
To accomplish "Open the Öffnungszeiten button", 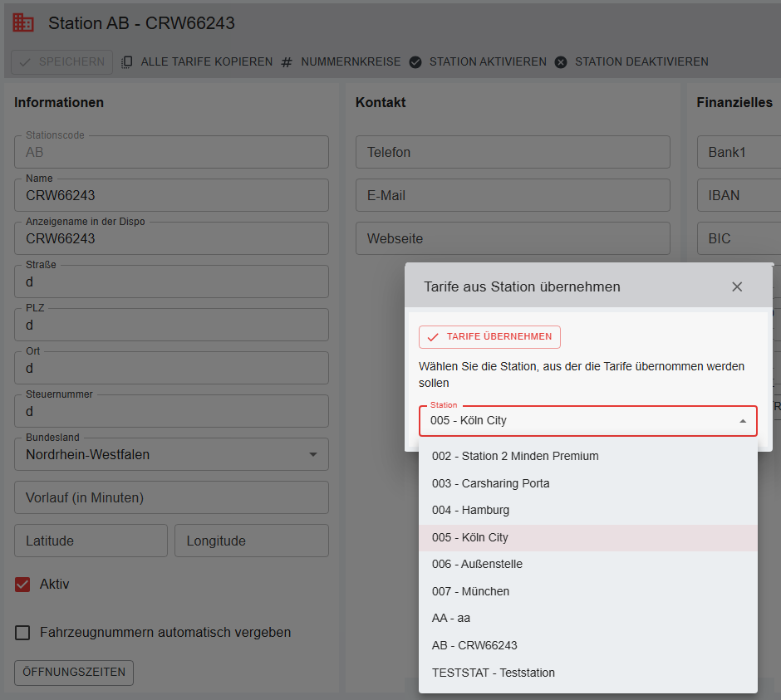I will tap(74, 673).
